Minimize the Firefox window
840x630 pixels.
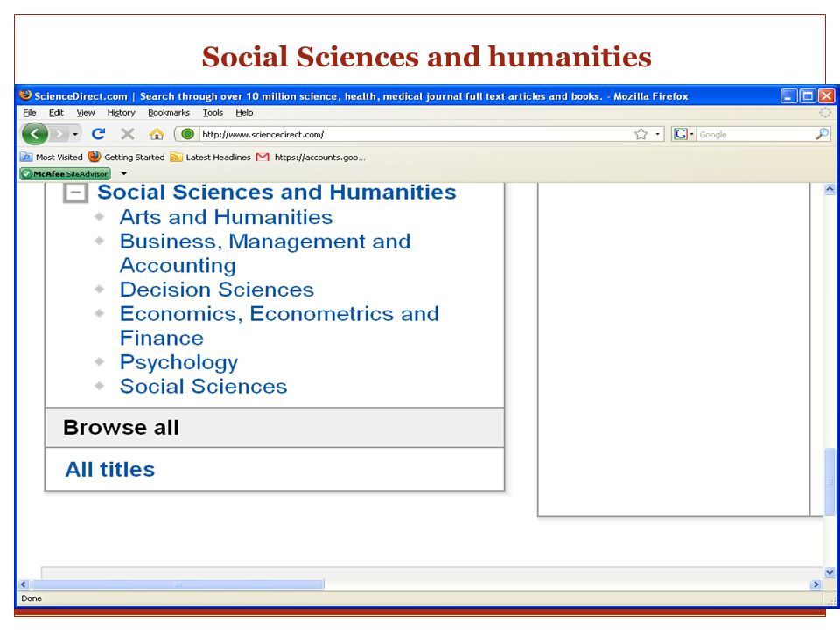(x=788, y=96)
